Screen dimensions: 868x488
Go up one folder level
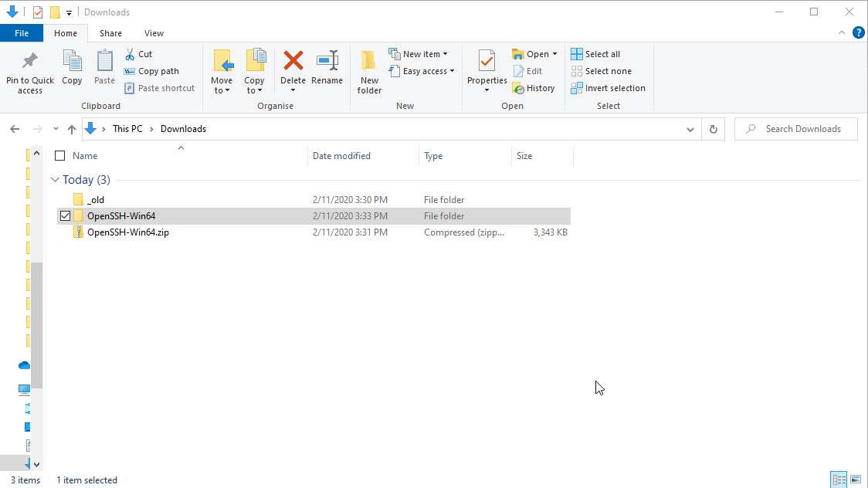[x=71, y=129]
